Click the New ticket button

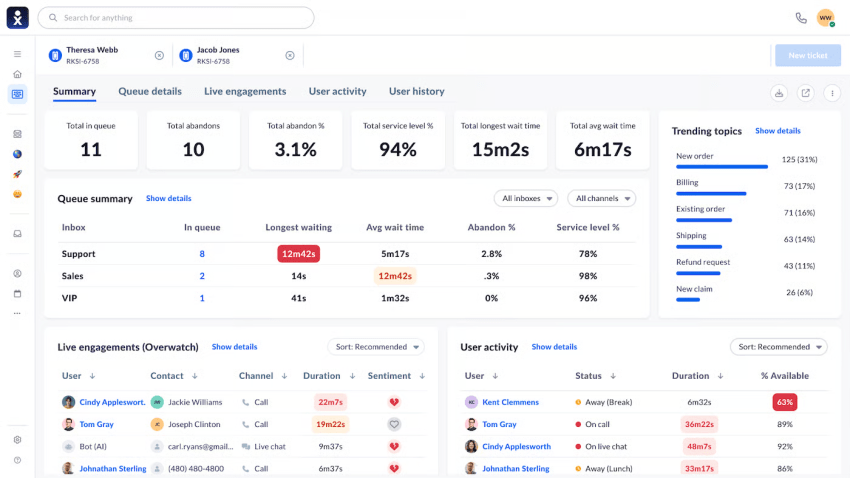(807, 56)
